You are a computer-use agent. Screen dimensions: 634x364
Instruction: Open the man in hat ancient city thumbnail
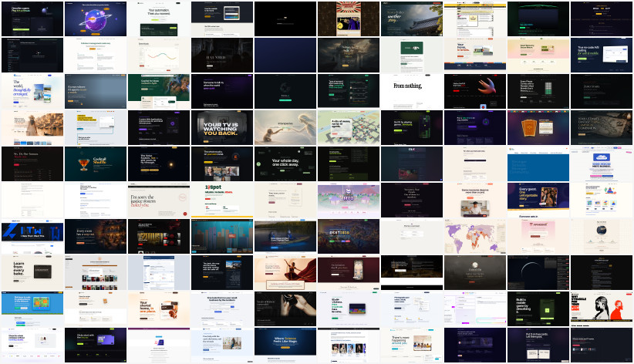tap(32, 128)
